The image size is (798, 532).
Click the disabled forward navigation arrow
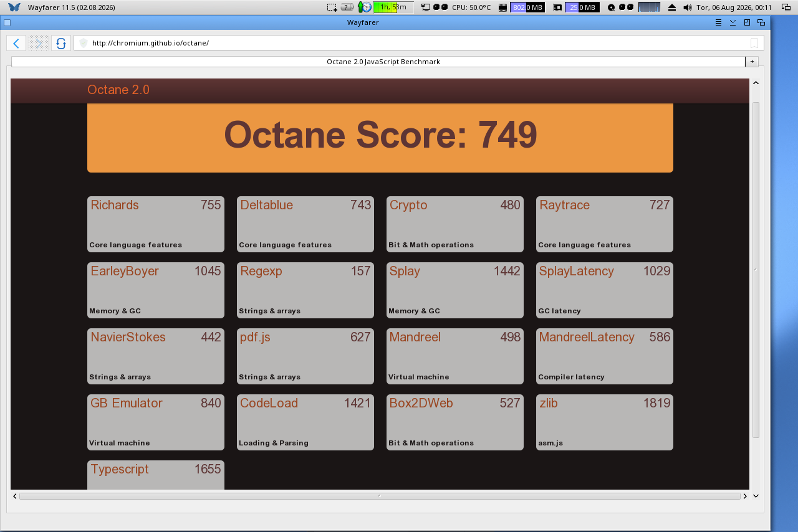(39, 43)
